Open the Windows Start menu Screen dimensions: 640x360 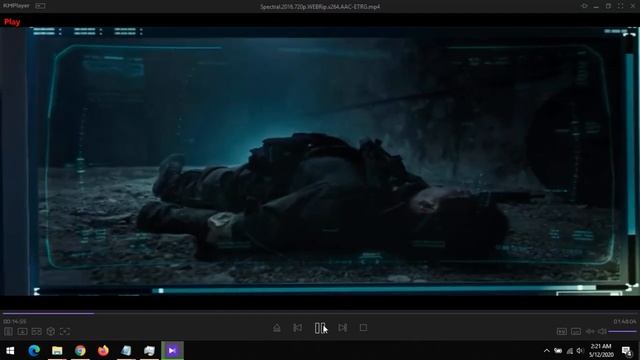click(10, 350)
